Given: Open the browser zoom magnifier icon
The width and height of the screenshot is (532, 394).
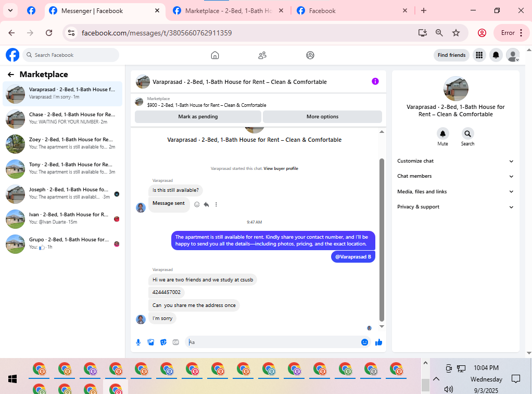Looking at the screenshot, I should (439, 33).
